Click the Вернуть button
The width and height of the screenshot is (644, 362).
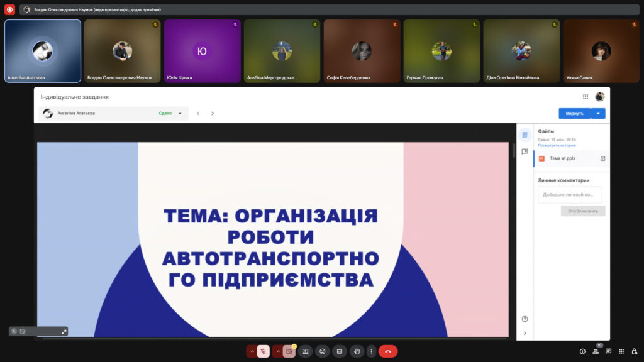coord(575,113)
